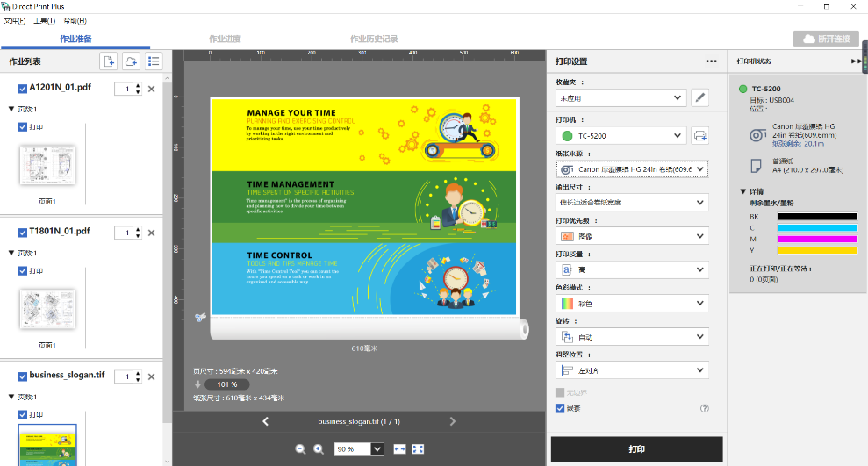Viewport: 868px width, 466px height.
Task: Click the fit whole page preview icon
Action: pyautogui.click(x=418, y=448)
